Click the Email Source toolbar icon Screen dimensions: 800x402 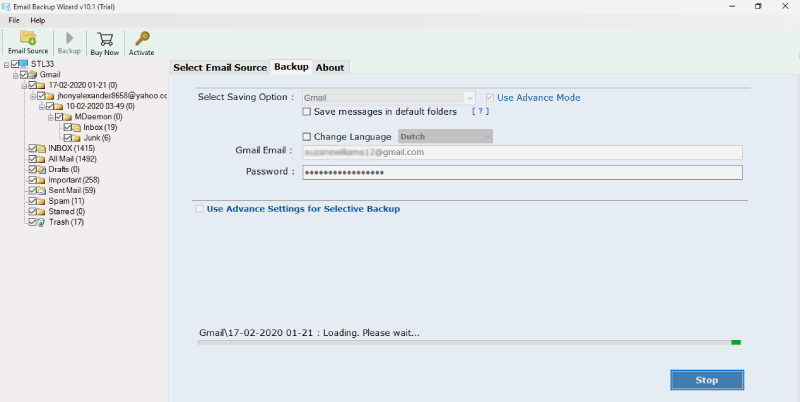coord(28,38)
